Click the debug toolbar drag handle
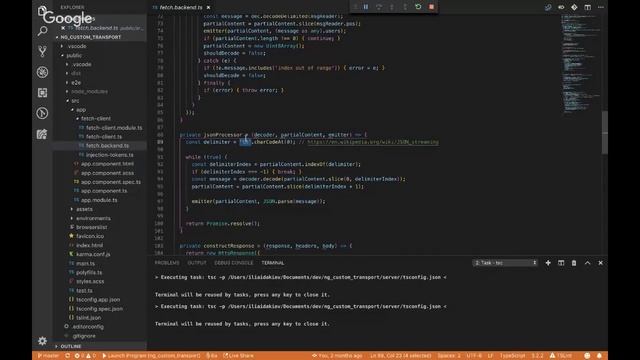 (355, 7)
